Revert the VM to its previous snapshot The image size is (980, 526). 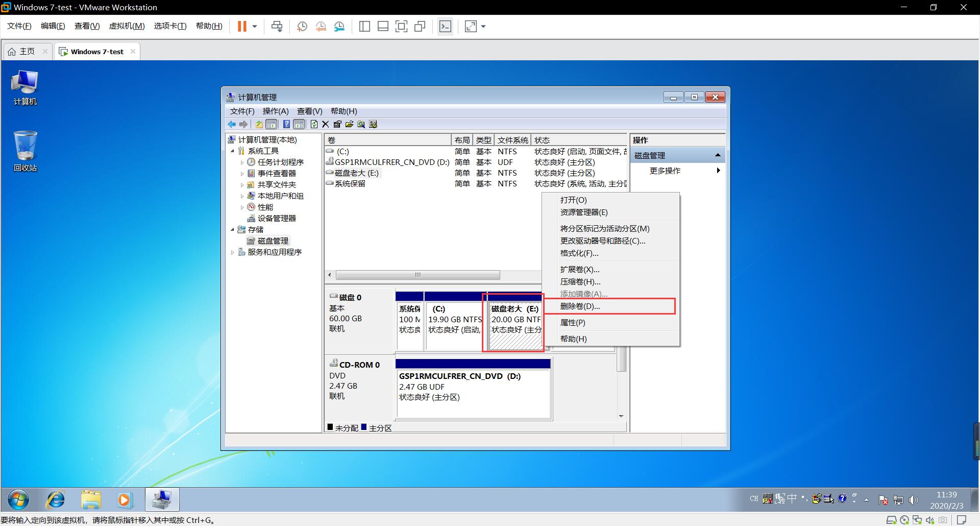tap(321, 26)
